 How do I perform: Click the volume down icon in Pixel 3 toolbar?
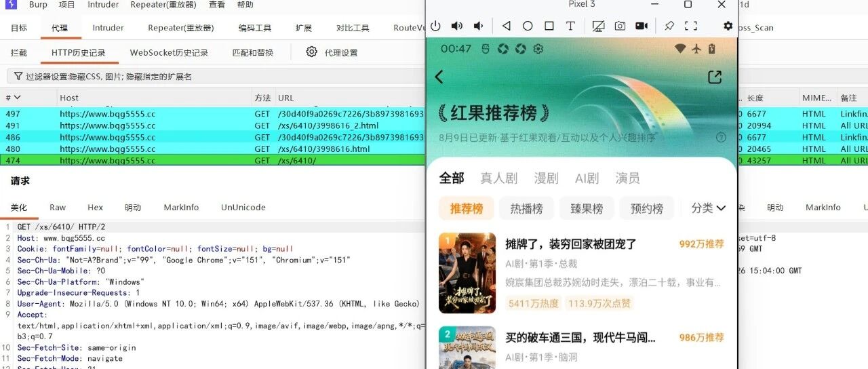479,26
